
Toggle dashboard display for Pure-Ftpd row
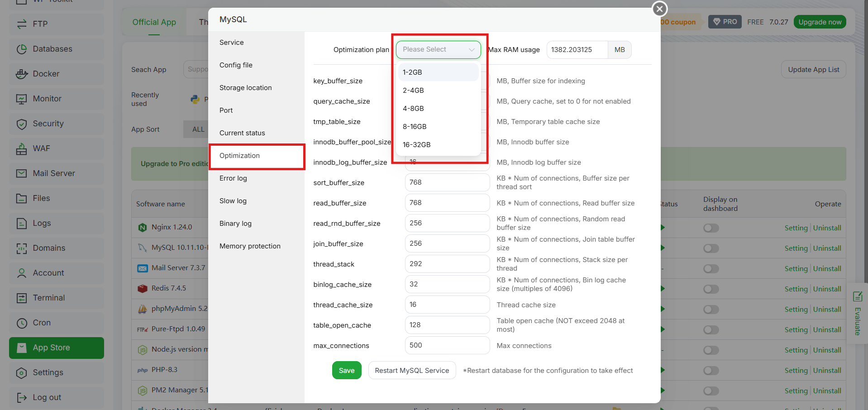tap(711, 330)
